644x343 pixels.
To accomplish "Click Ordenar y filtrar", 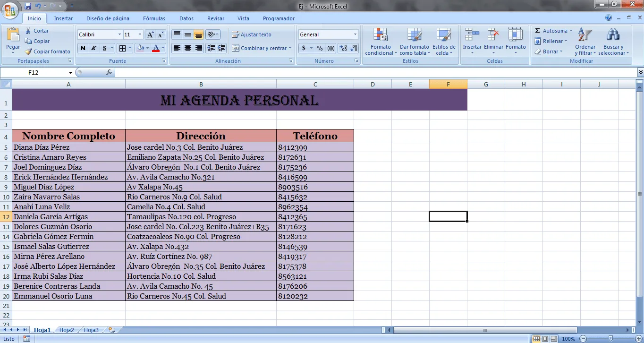I will click(x=585, y=42).
